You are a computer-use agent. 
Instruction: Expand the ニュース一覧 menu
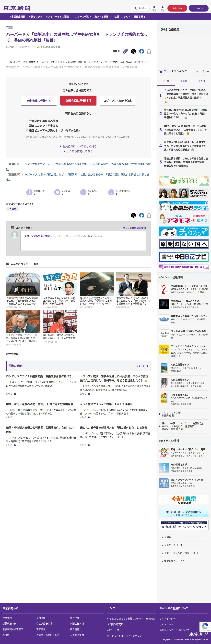tap(83, 16)
